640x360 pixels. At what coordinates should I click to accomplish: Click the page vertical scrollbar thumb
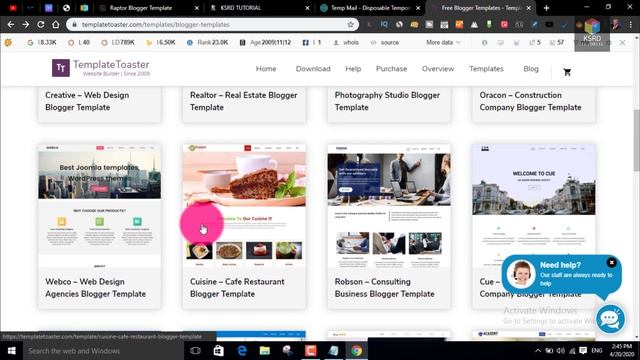coord(637,140)
